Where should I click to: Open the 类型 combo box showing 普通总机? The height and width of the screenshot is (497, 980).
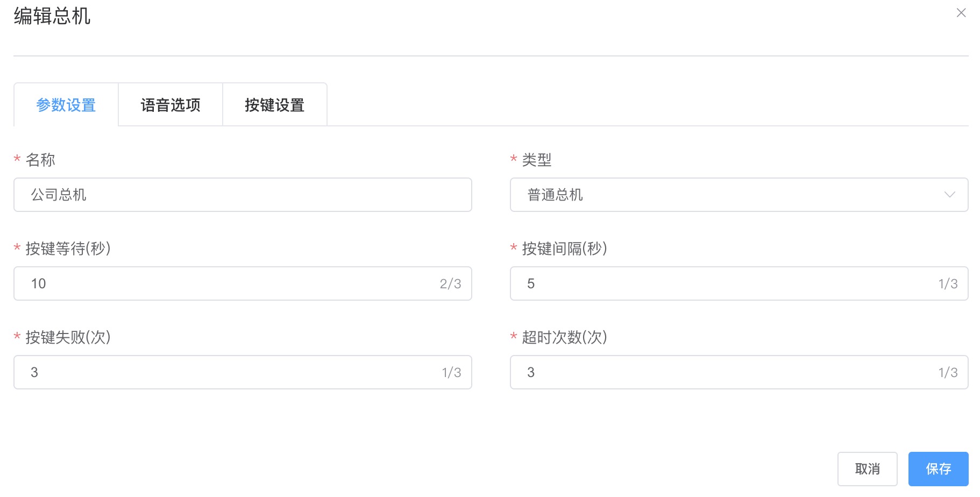(726, 195)
